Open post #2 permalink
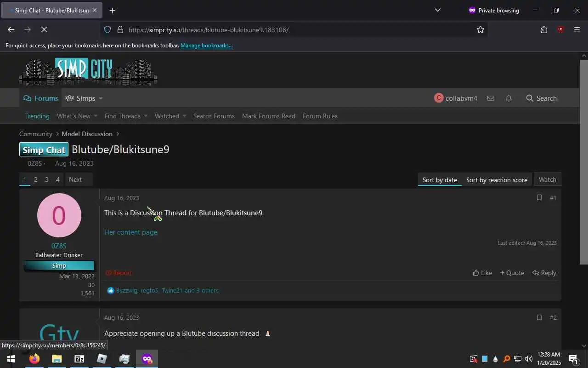The height and width of the screenshot is (368, 588). click(x=553, y=317)
